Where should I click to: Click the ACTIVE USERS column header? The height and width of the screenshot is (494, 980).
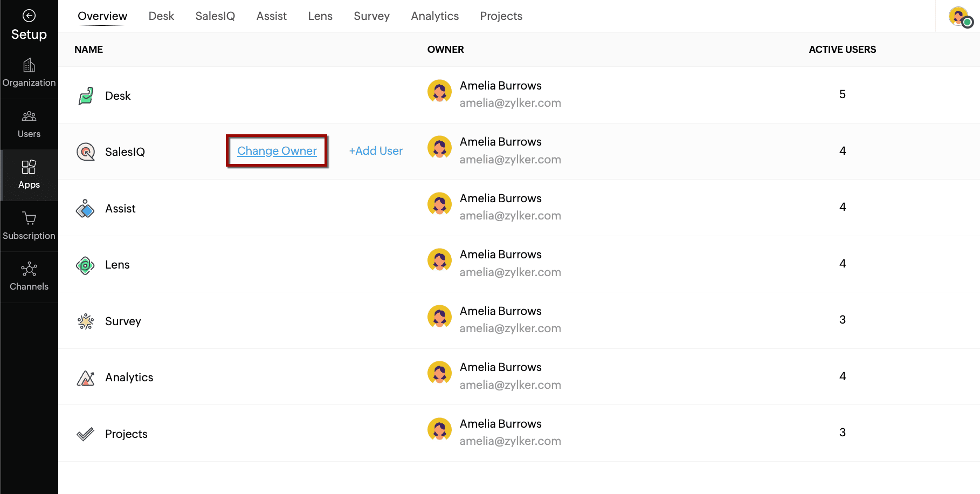(x=843, y=50)
